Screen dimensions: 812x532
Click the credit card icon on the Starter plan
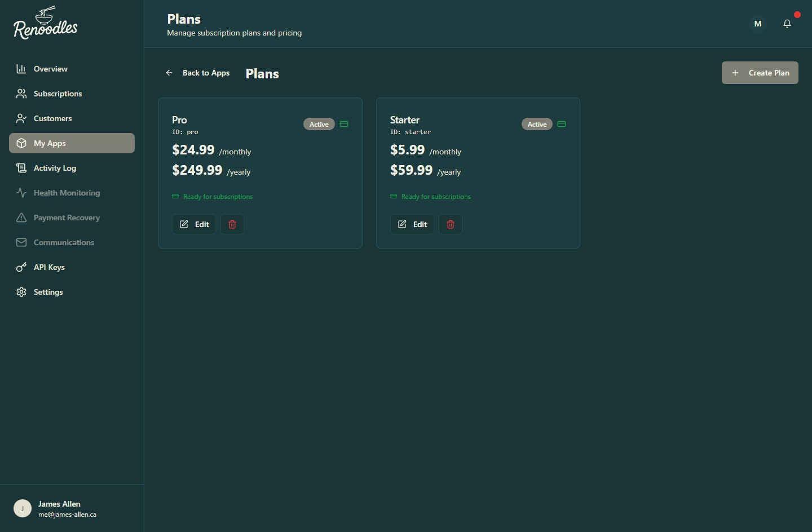(x=562, y=124)
